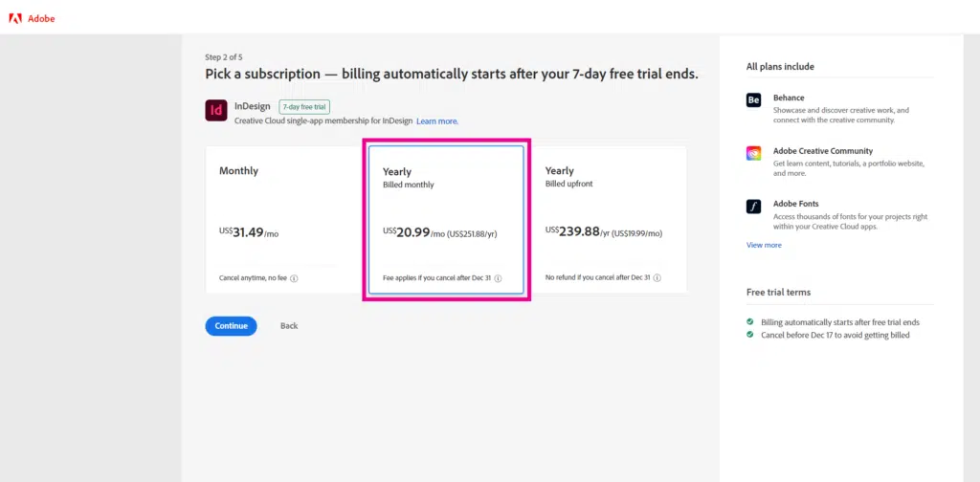The width and height of the screenshot is (980, 482).
Task: Open info icon beside No refund if you cancel
Action: (x=657, y=278)
